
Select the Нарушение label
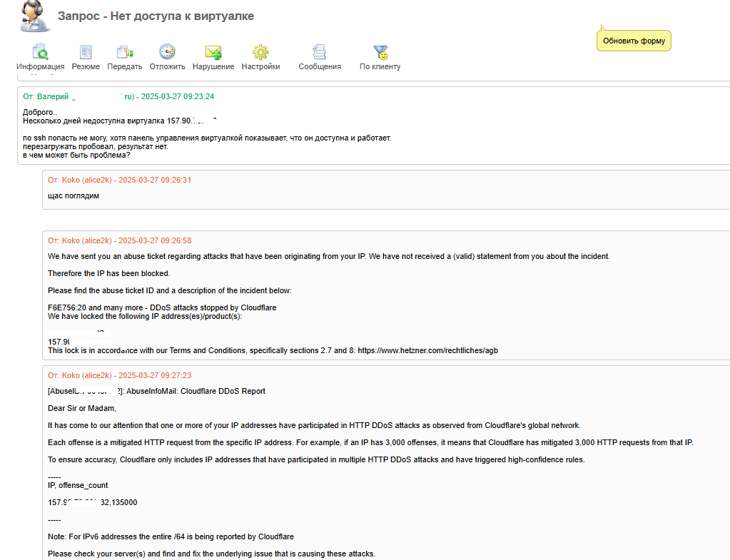point(213,66)
